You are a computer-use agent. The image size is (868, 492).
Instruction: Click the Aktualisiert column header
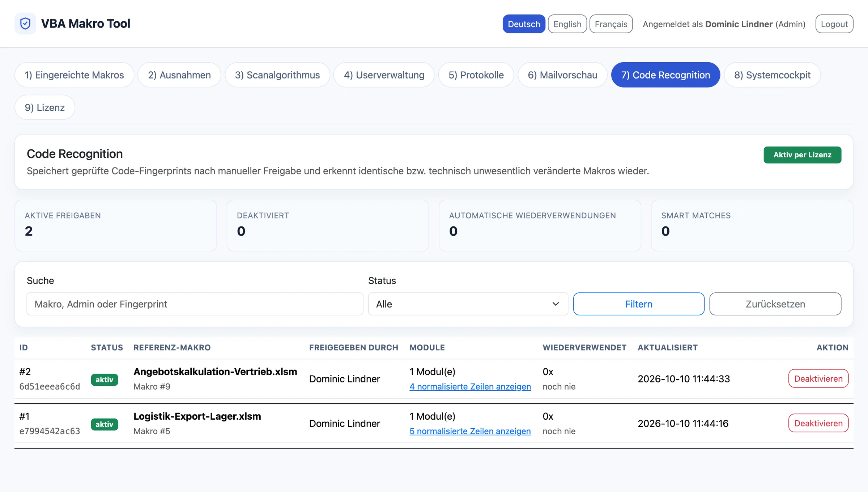click(x=668, y=348)
